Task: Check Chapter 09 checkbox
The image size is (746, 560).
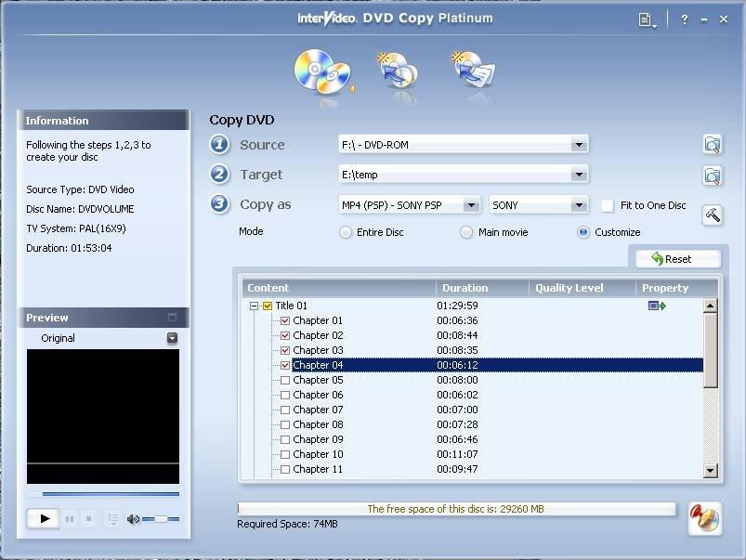Action: (x=285, y=439)
